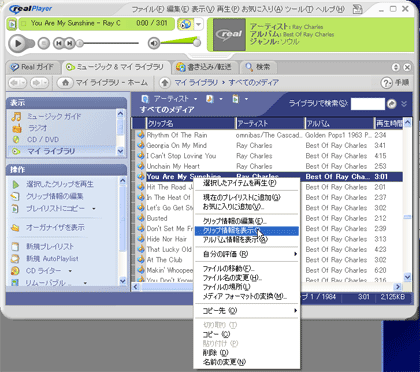Create 新規 AutoPlaylist

click(52, 259)
